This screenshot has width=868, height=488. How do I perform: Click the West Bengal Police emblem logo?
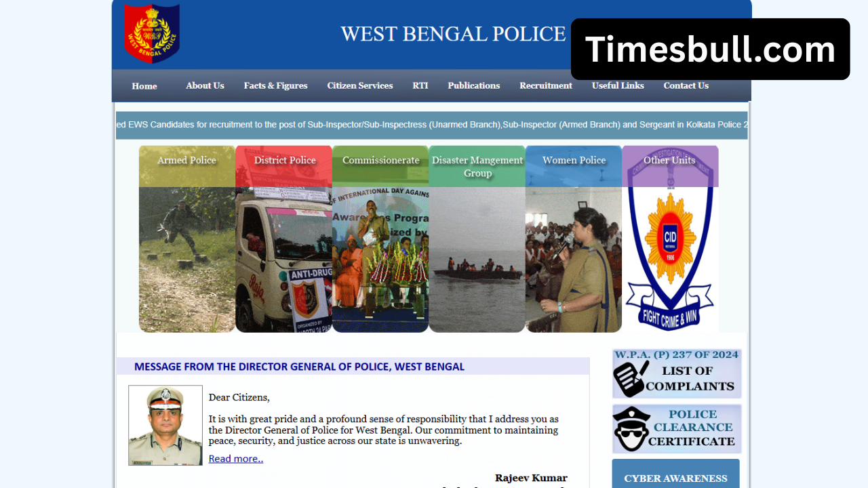pos(152,33)
